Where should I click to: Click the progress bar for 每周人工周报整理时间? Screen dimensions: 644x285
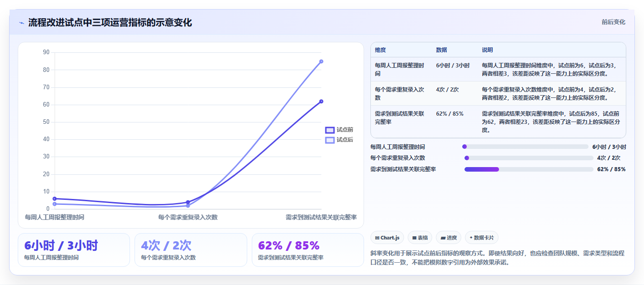click(525, 147)
